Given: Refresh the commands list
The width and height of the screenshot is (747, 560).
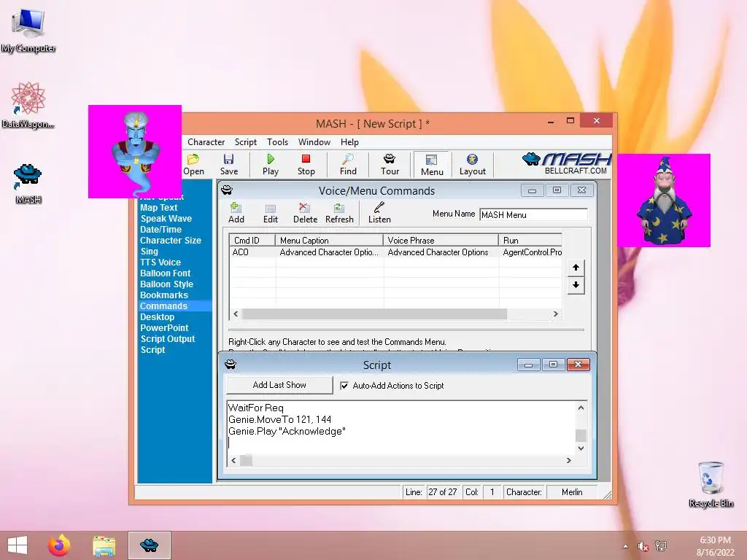Looking at the screenshot, I should click(x=339, y=213).
